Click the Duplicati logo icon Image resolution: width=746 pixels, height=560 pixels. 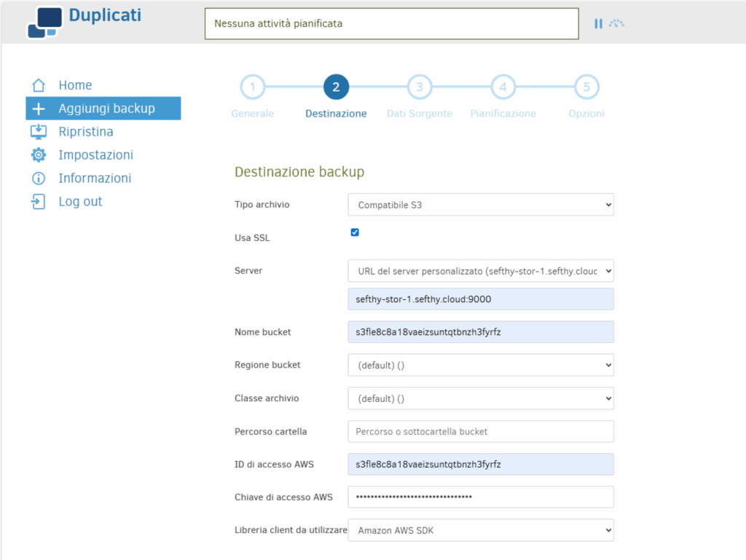pyautogui.click(x=43, y=23)
